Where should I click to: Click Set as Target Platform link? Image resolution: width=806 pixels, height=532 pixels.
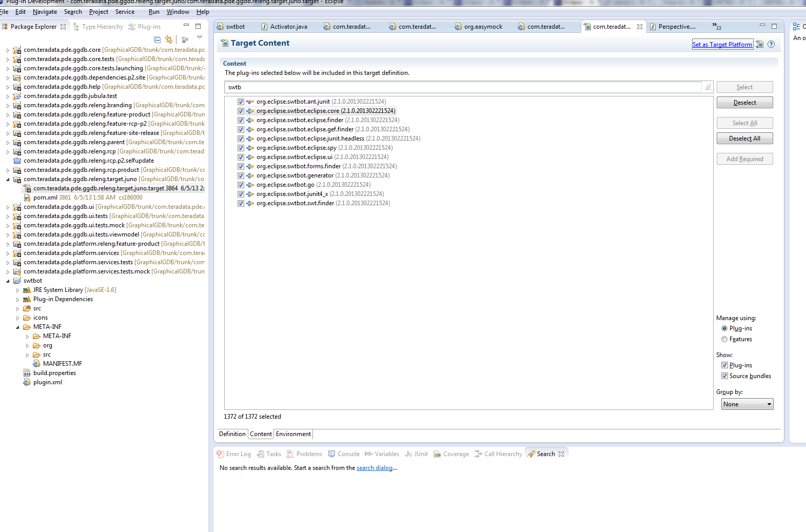coord(722,45)
